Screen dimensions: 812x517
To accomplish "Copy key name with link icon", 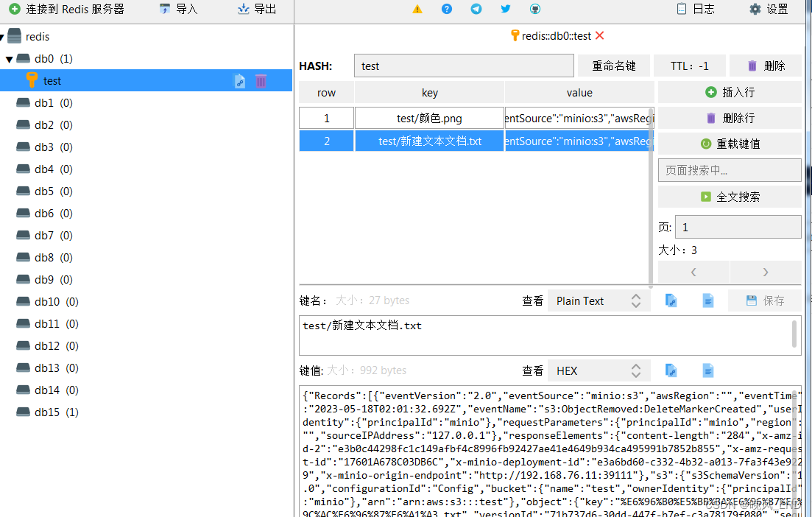I will (671, 300).
